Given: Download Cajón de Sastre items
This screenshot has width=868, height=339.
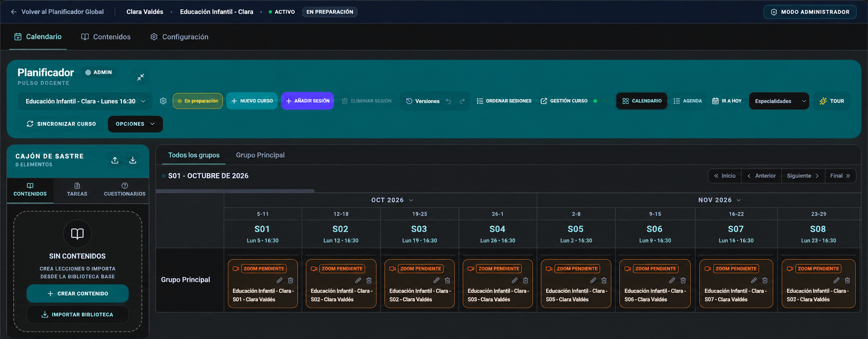Looking at the screenshot, I should [133, 160].
